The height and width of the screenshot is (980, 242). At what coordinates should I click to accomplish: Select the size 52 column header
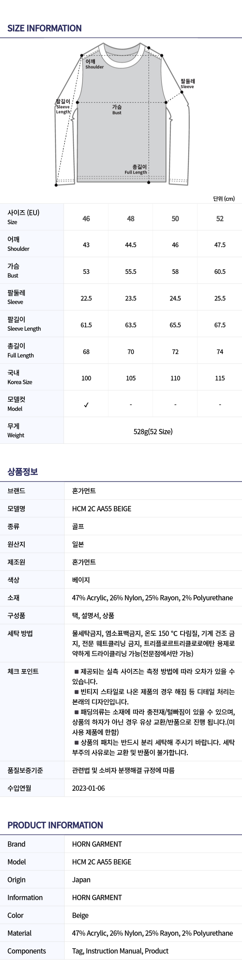point(220,218)
